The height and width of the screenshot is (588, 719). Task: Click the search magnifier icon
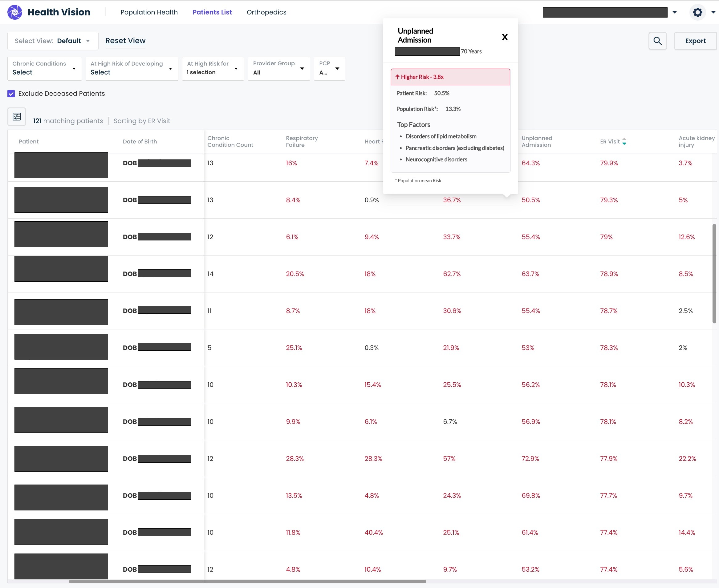click(657, 41)
